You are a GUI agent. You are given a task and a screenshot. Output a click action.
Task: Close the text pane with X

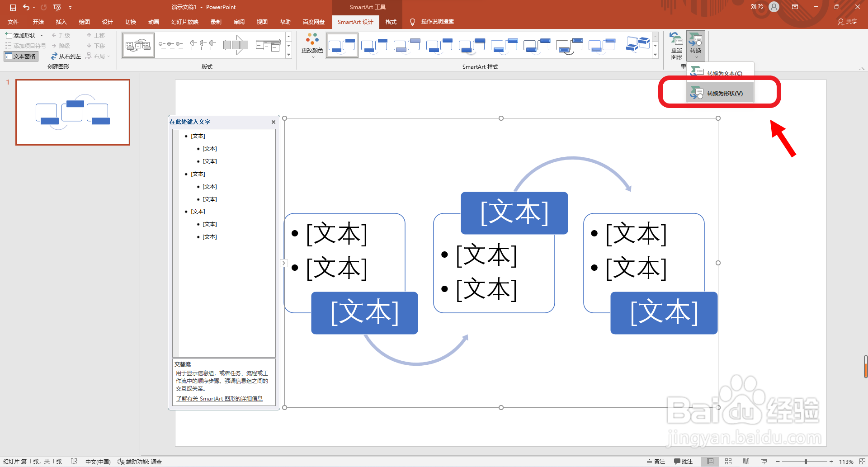pos(273,122)
